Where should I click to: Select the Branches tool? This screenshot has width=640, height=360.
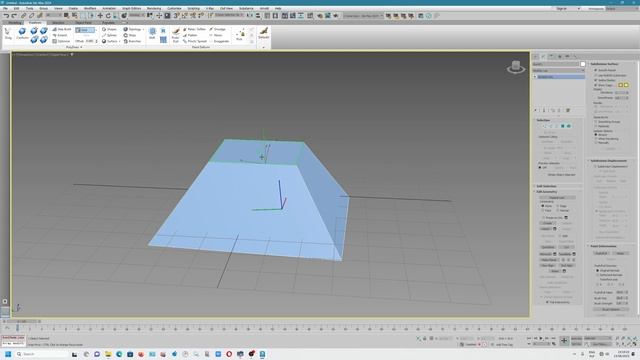point(132,41)
